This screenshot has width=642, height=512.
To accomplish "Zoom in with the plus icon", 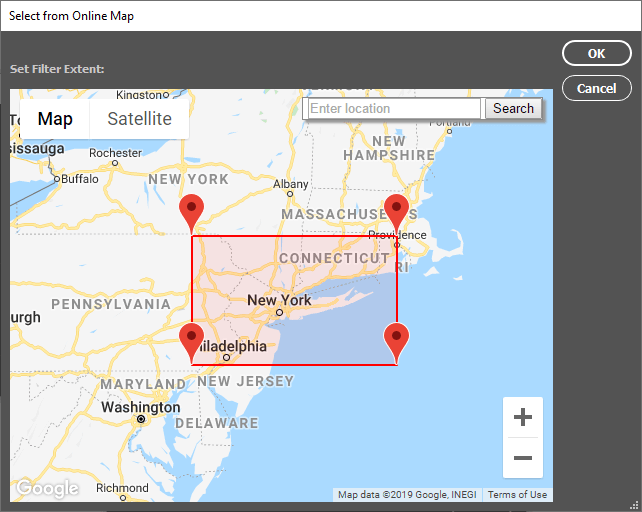I will pyautogui.click(x=523, y=417).
